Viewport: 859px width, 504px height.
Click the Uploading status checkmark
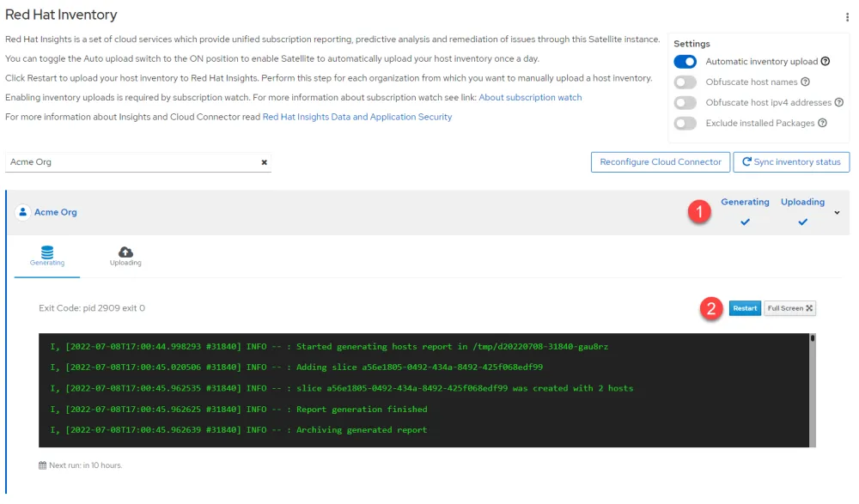(801, 222)
